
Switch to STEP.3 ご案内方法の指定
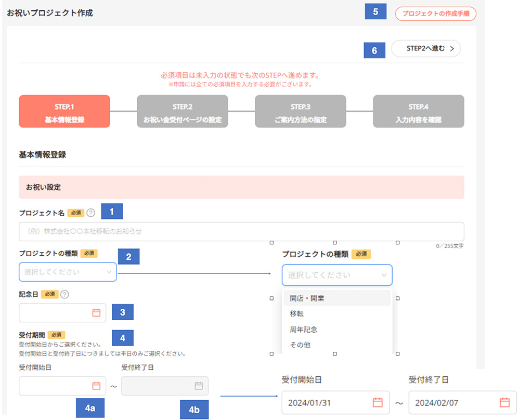tap(300, 111)
